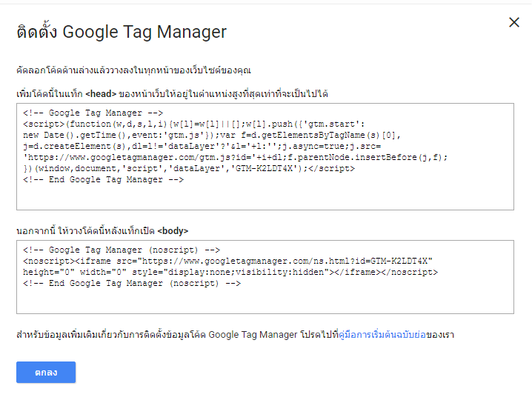This screenshot has height=400, width=532.
Task: Click the "<!-- End Google Tag Manager -->" comment line
Action: 103,179
